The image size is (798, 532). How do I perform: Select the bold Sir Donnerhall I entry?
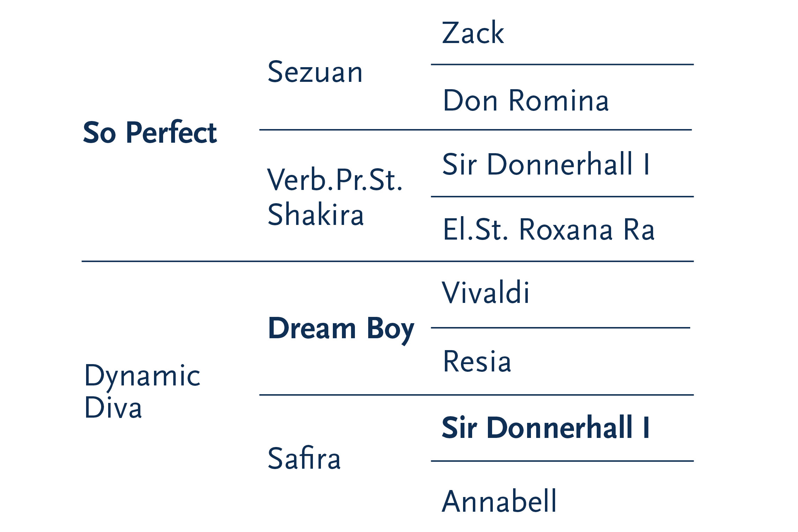coord(546,428)
